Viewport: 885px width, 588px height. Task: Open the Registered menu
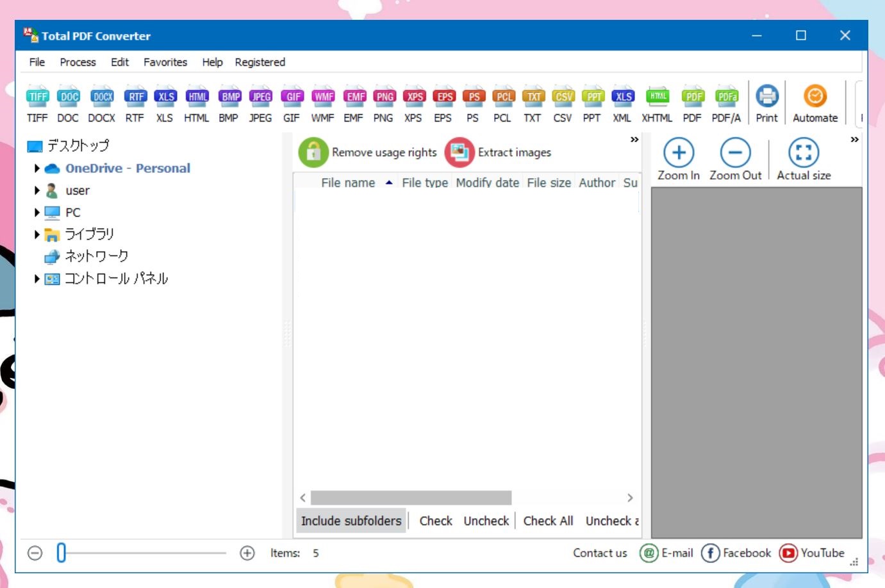click(x=260, y=62)
